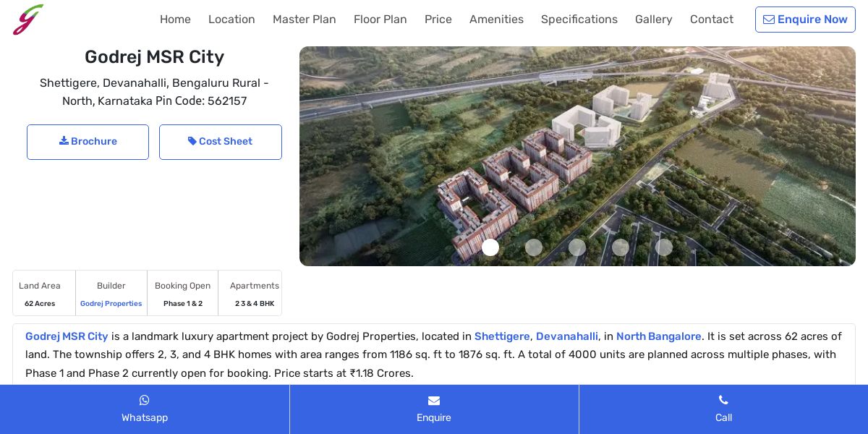The height and width of the screenshot is (434, 868).
Task: Switch to the fifth carousel slide dot
Action: tap(664, 247)
